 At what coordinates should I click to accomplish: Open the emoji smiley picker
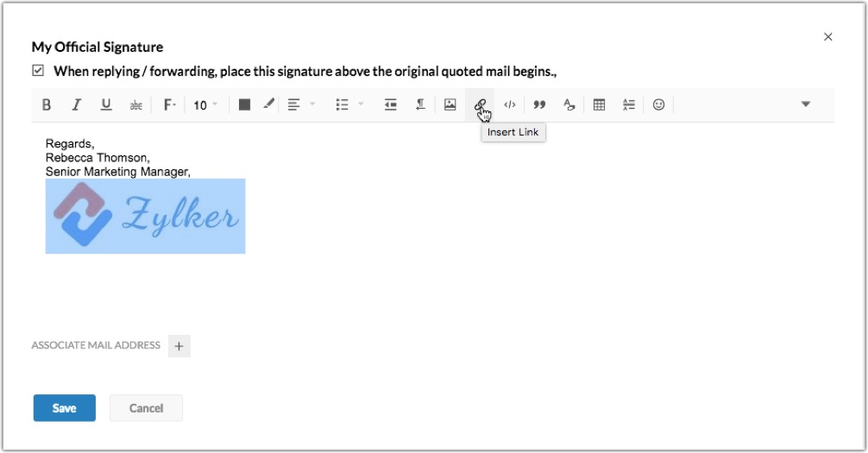tap(658, 104)
